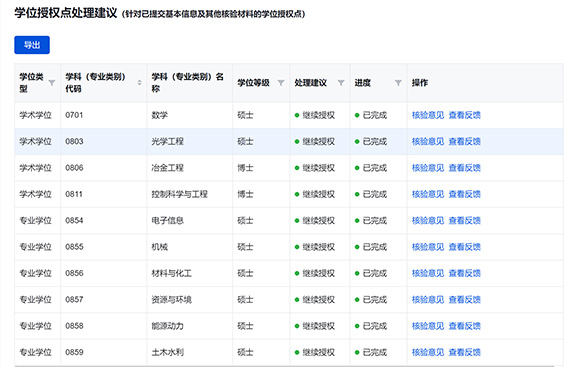The width and height of the screenshot is (570, 367).
Task: Toggle sort arrows on 学科代码 column
Action: (140, 83)
